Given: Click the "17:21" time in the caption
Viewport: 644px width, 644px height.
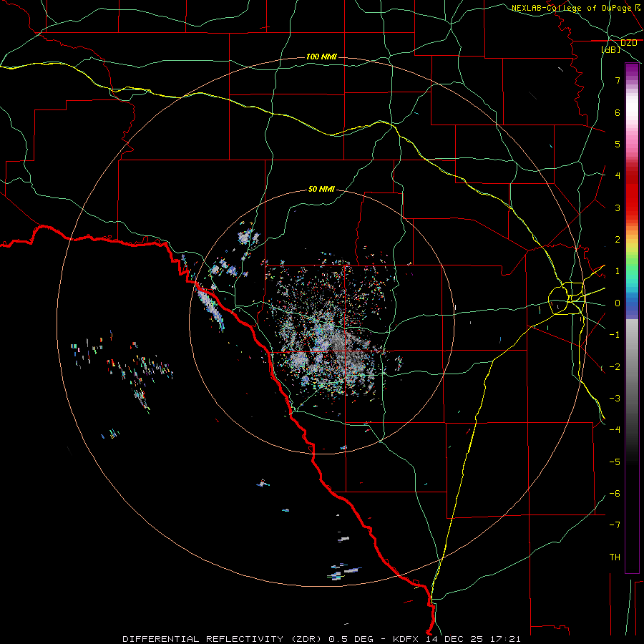Looking at the screenshot, I should 504,639.
